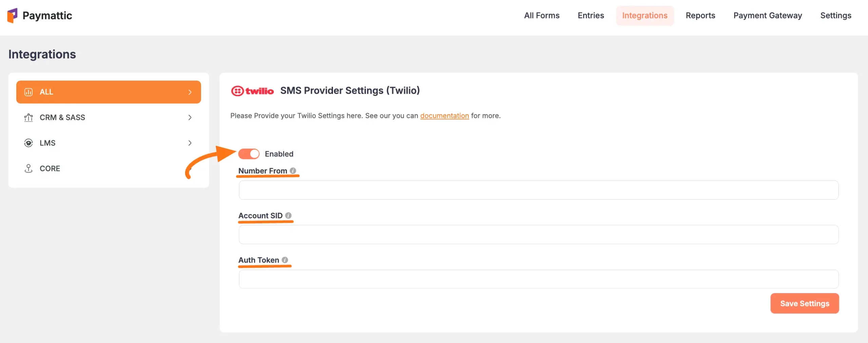Expand the LMS category chevron

(x=190, y=143)
